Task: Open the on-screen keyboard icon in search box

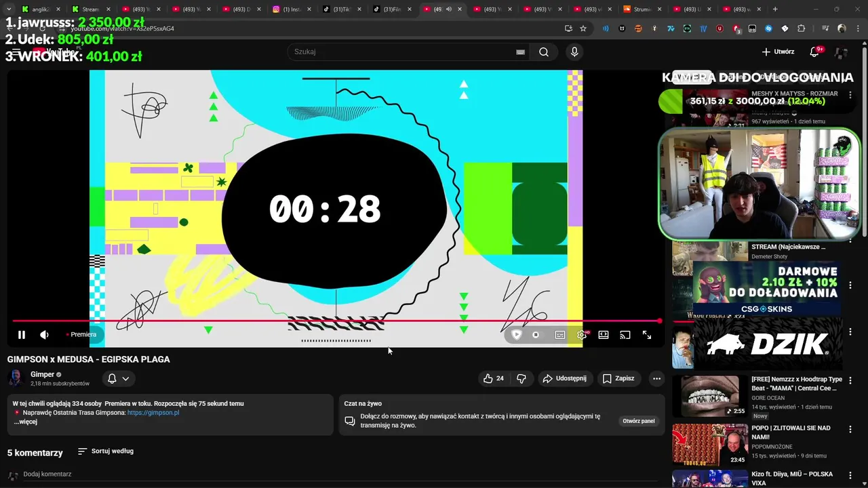Action: point(520,52)
